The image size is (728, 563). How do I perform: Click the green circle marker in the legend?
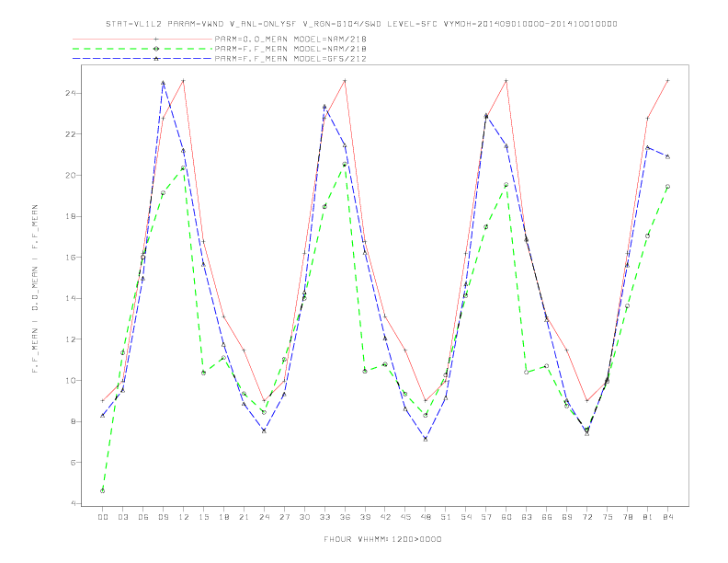pyautogui.click(x=156, y=49)
